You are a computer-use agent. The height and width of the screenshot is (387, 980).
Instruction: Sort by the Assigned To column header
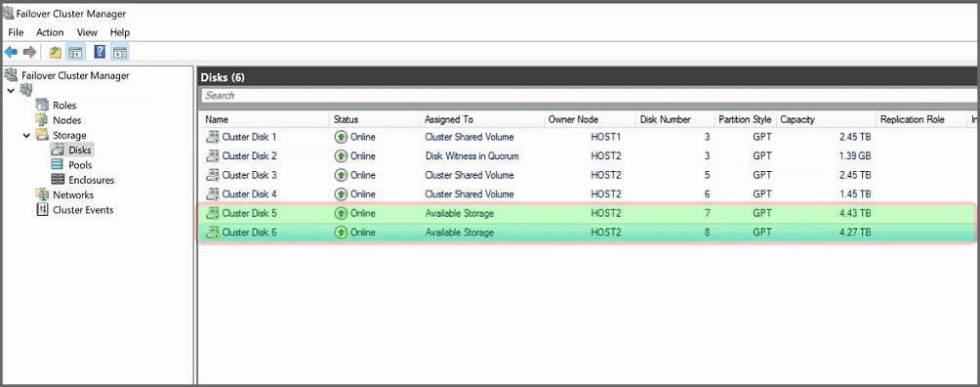(449, 119)
